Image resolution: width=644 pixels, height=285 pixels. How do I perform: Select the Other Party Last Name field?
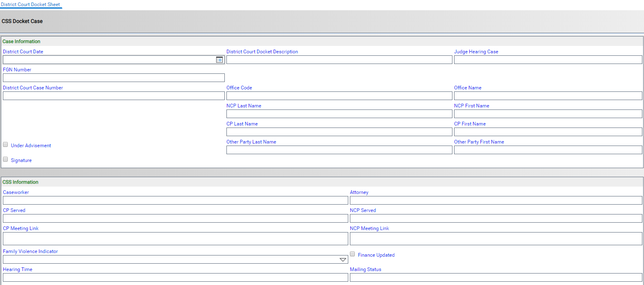[x=339, y=150]
